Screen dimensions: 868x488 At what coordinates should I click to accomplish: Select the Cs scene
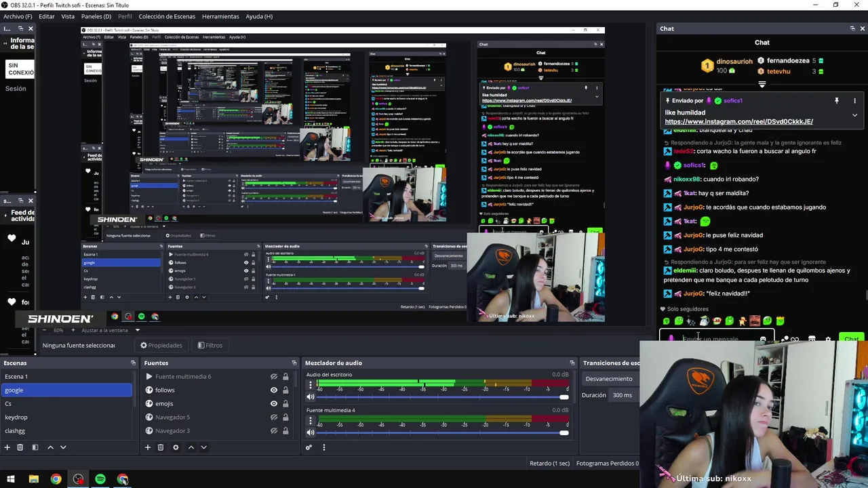(66, 404)
